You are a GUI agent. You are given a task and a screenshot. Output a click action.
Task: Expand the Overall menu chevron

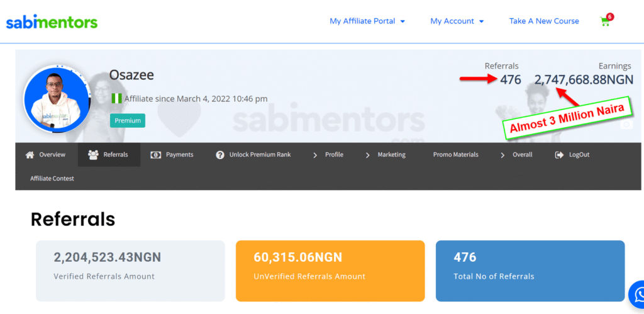[502, 155]
